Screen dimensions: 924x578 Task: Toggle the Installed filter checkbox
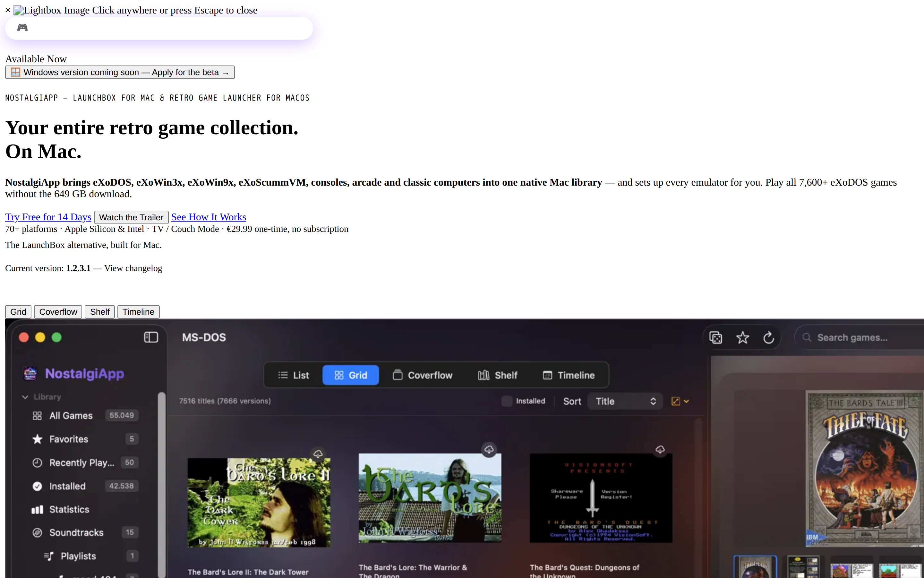[507, 401]
